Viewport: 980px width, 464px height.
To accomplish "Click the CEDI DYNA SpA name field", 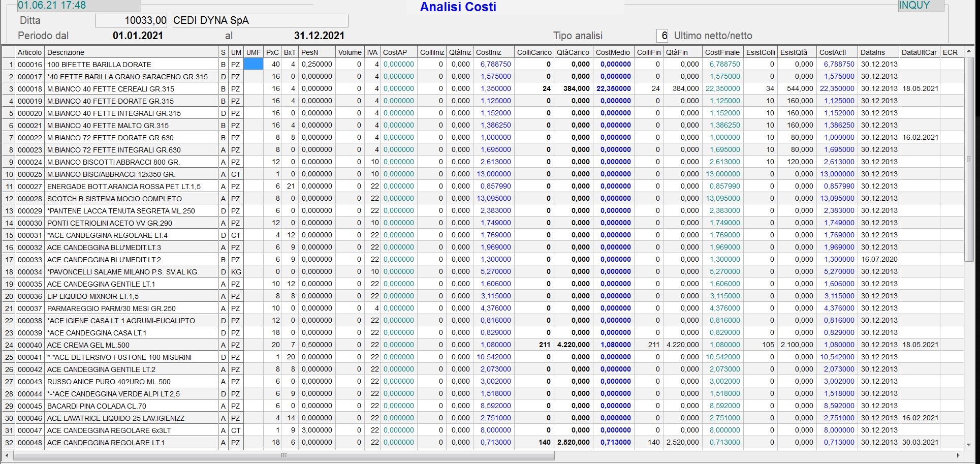I will click(x=260, y=21).
